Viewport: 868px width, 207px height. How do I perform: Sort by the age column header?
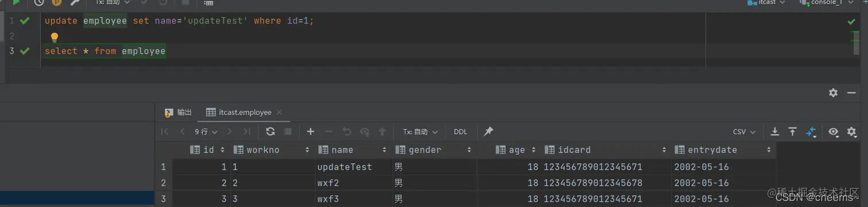[509, 149]
